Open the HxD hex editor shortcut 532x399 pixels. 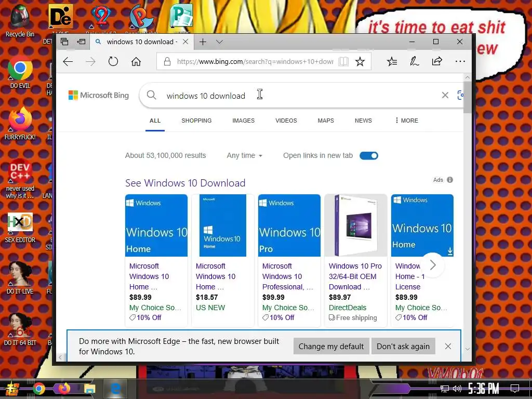point(20,228)
